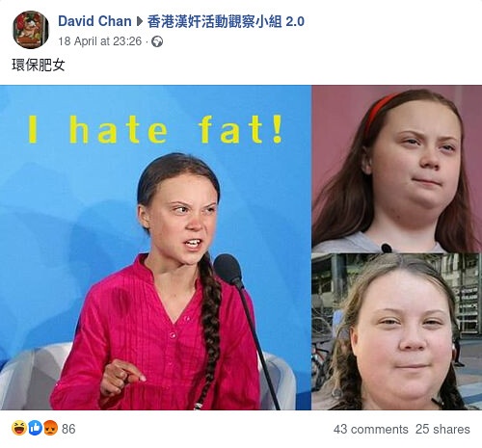
Task: Click the Angry reaction emoji icon
Action: coord(50,428)
